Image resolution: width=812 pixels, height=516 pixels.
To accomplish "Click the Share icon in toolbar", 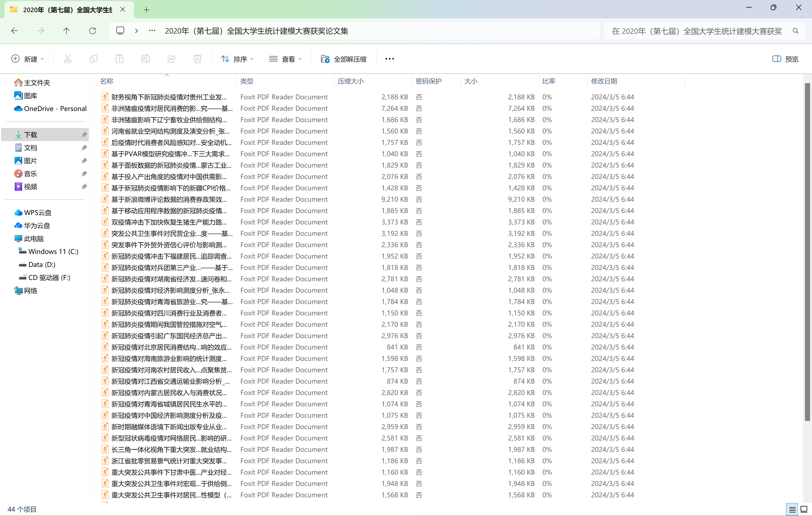I will [x=172, y=59].
